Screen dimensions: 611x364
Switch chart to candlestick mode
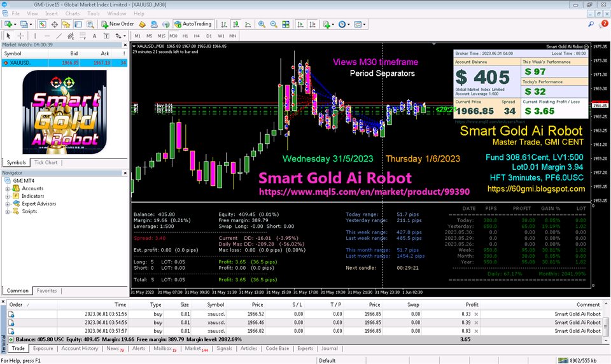pyautogui.click(x=235, y=24)
